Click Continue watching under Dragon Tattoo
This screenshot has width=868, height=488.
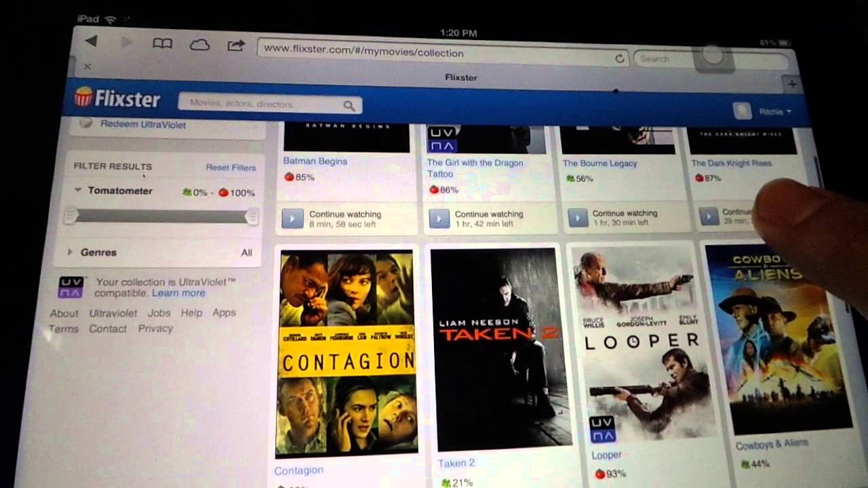(x=489, y=214)
